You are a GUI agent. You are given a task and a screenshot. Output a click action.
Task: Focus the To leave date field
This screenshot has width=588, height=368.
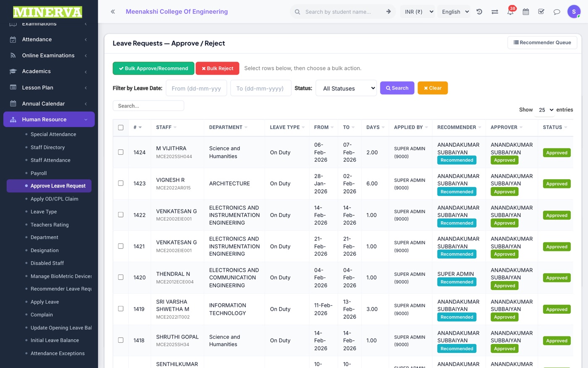[261, 88]
